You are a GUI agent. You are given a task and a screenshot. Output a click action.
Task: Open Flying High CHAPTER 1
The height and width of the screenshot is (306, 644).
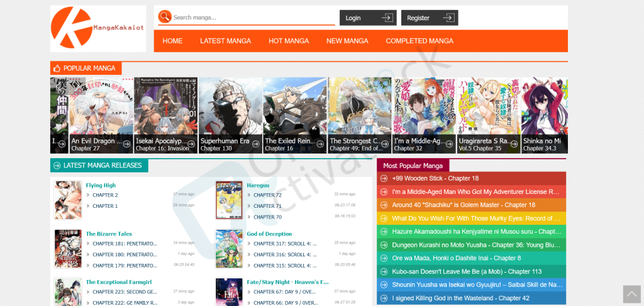click(x=105, y=206)
